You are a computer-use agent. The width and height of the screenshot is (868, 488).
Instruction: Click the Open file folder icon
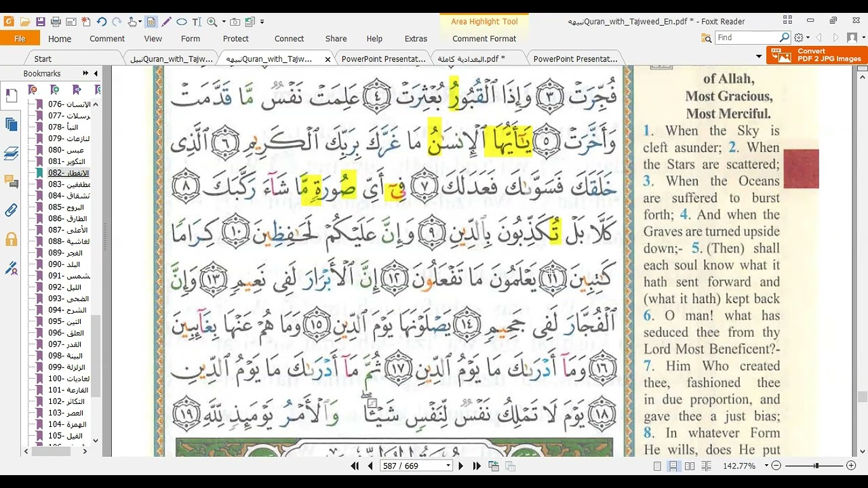[x=24, y=22]
